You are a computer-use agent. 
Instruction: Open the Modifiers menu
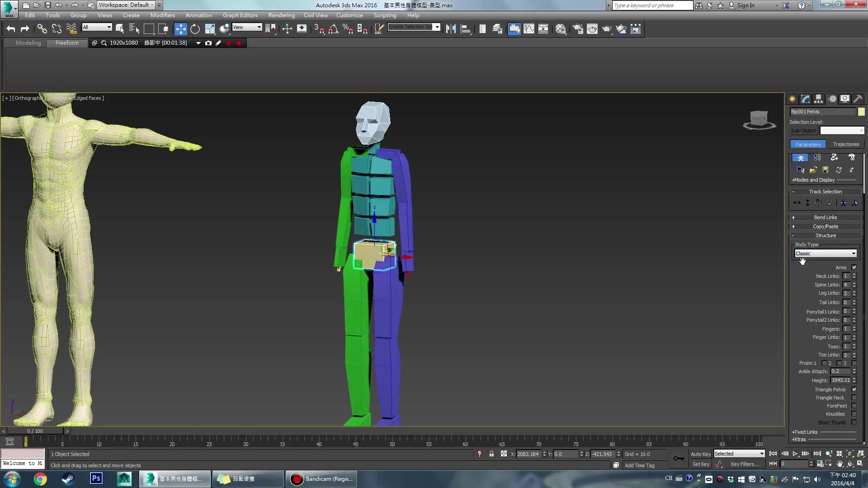pyautogui.click(x=162, y=15)
